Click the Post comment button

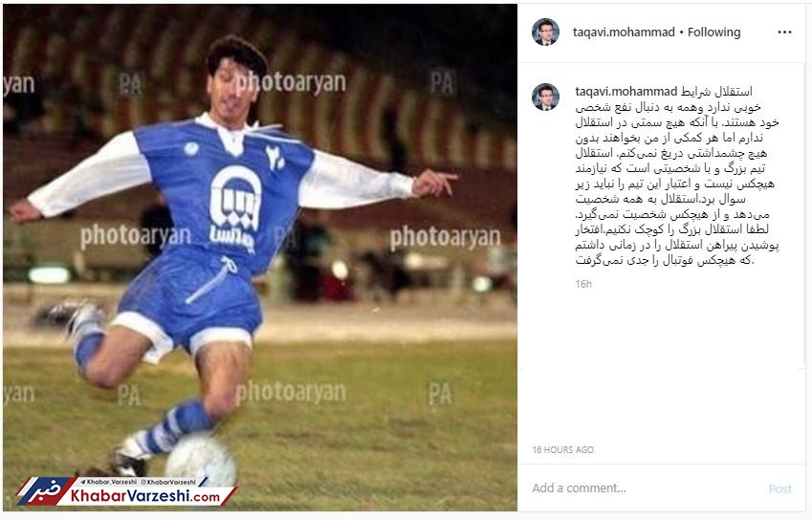(779, 489)
